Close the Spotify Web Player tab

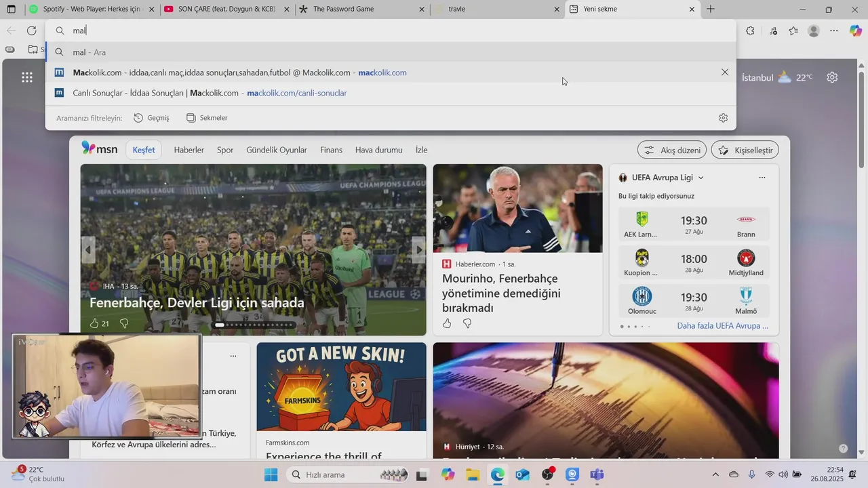pyautogui.click(x=151, y=9)
